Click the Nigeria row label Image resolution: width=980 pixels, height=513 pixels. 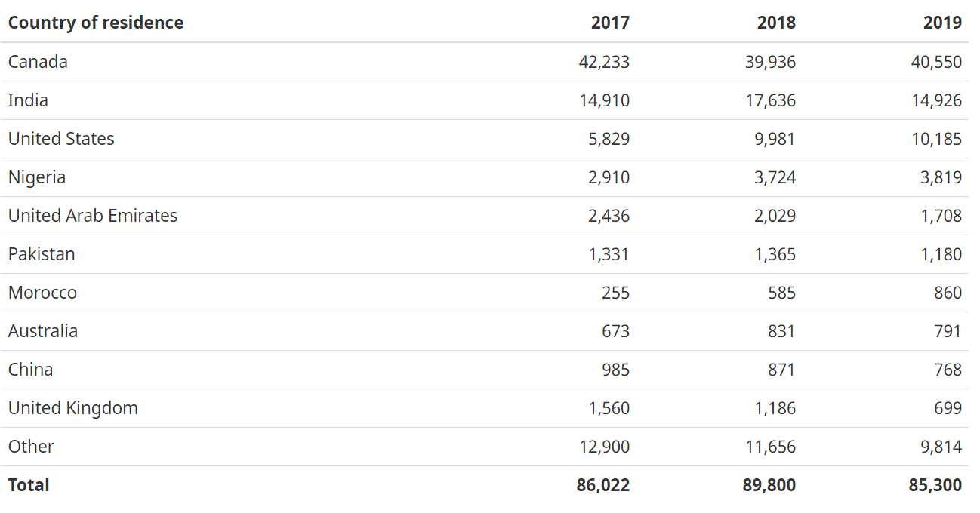tap(37, 177)
